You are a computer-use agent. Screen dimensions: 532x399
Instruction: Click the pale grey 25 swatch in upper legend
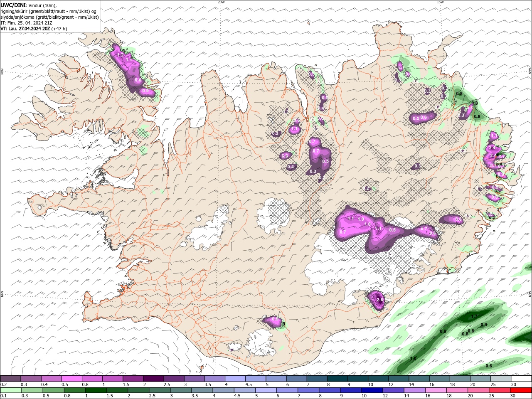[x=501, y=379]
